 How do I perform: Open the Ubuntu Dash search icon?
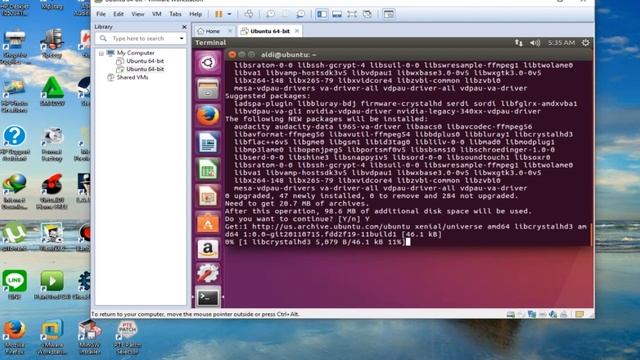click(208, 63)
